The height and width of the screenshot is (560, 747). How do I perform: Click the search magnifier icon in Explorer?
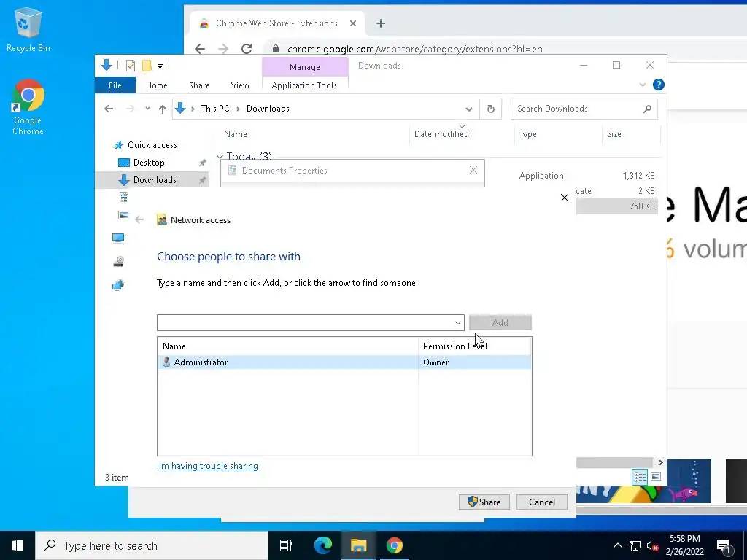(x=647, y=109)
